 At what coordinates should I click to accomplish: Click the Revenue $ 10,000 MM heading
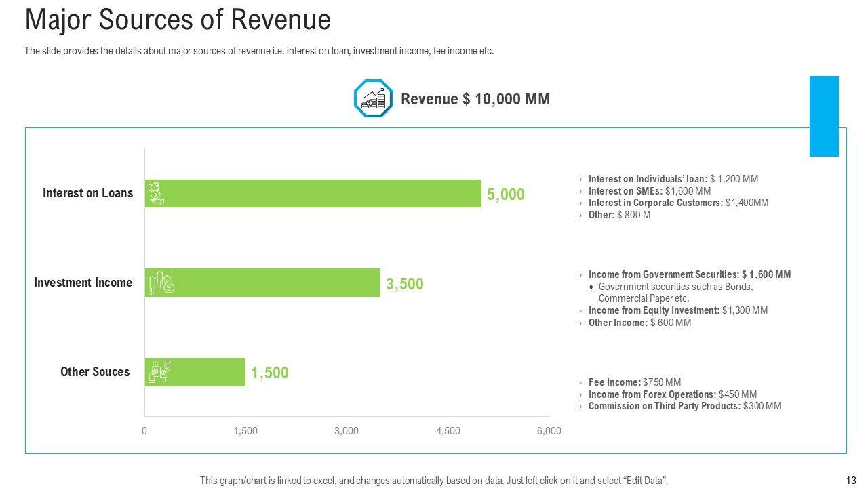(475, 99)
